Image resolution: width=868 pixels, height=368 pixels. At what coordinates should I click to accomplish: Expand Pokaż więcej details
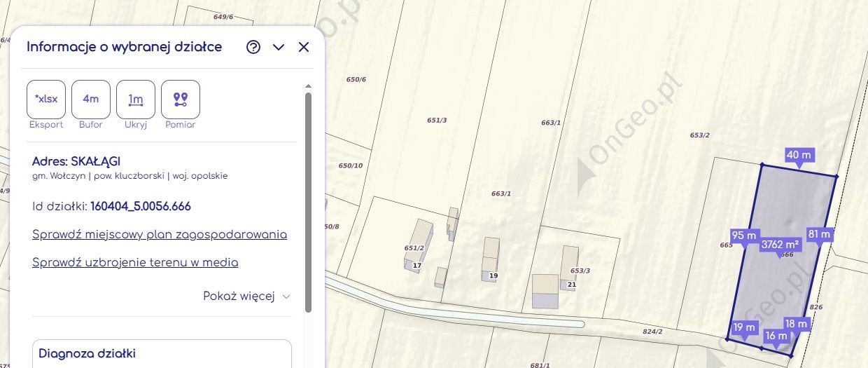tap(246, 296)
